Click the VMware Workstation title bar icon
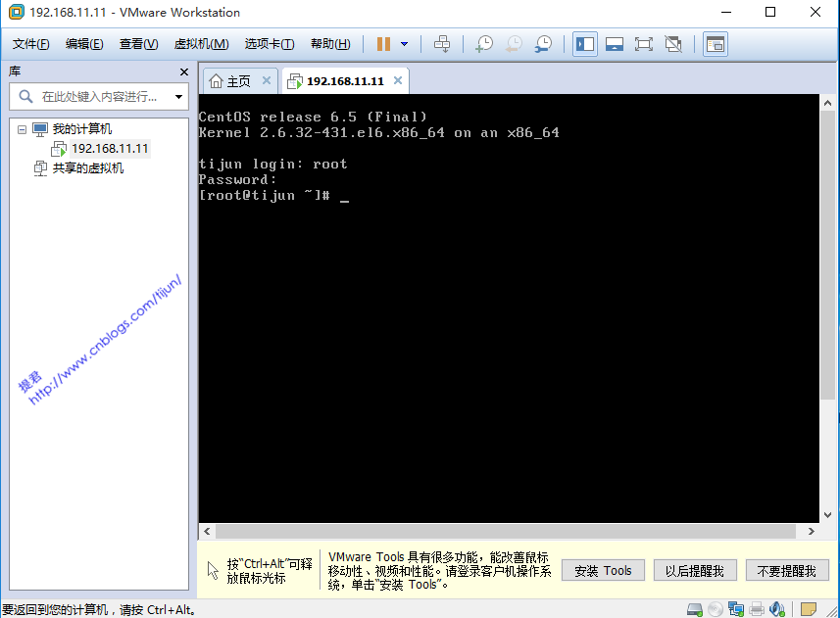The image size is (840, 618). click(16, 12)
